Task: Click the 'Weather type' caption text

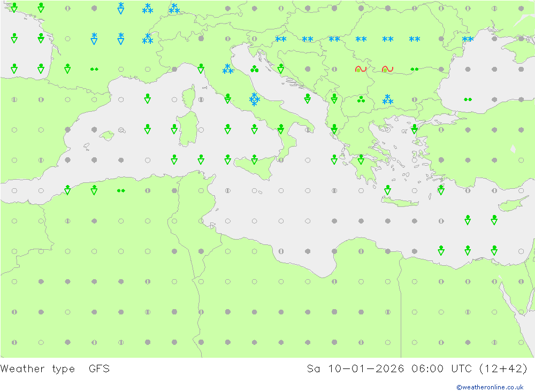Action: point(37,368)
